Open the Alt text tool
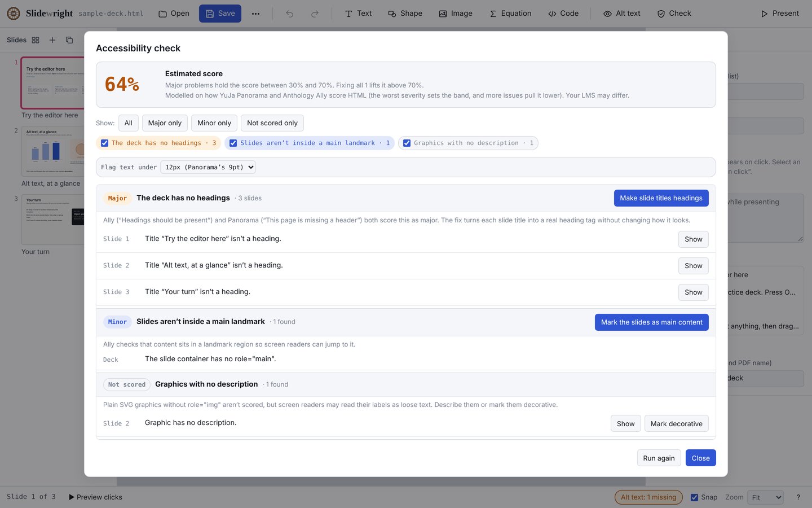Screen dimensions: 812x508 [x=622, y=14]
